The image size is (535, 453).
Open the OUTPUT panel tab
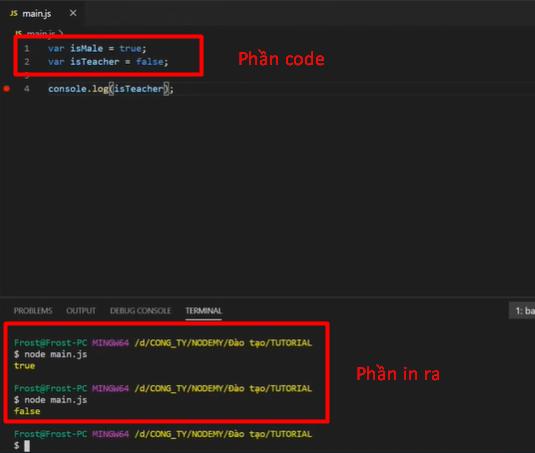(81, 311)
